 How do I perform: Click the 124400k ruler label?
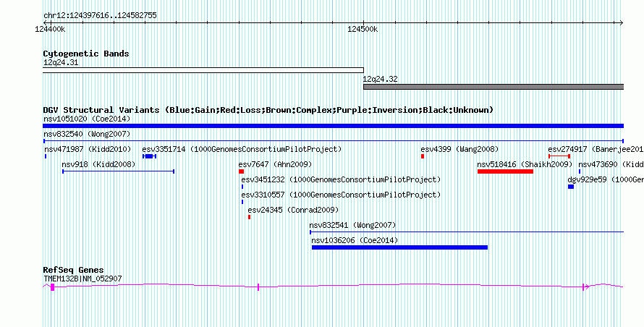coord(50,29)
